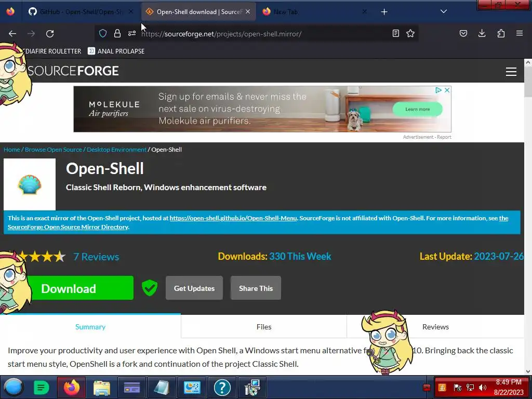The width and height of the screenshot is (532, 399).
Task: Open the tracking protection shield icon
Action: coord(103,33)
